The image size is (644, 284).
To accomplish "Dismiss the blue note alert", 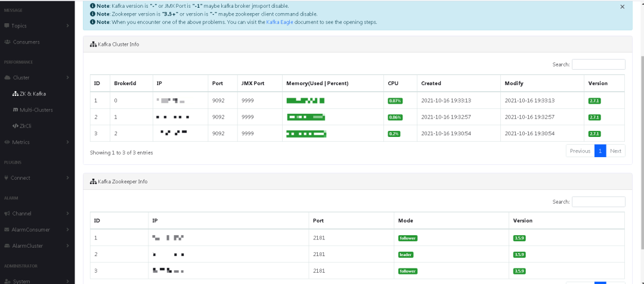I will pos(622,7).
